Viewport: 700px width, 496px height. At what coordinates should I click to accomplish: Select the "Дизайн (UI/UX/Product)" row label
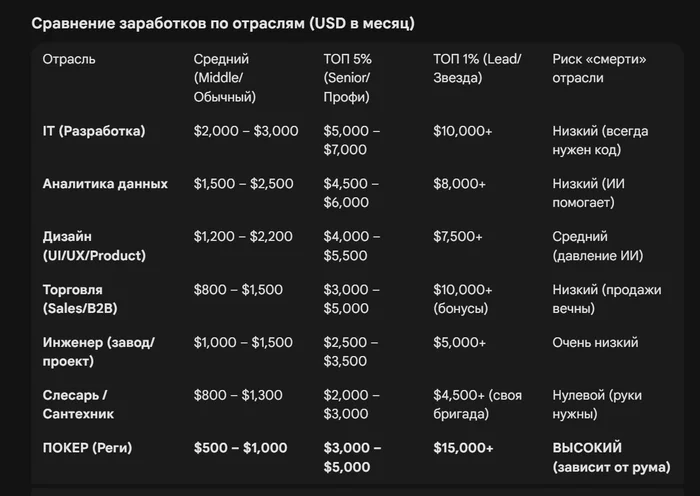pos(93,246)
